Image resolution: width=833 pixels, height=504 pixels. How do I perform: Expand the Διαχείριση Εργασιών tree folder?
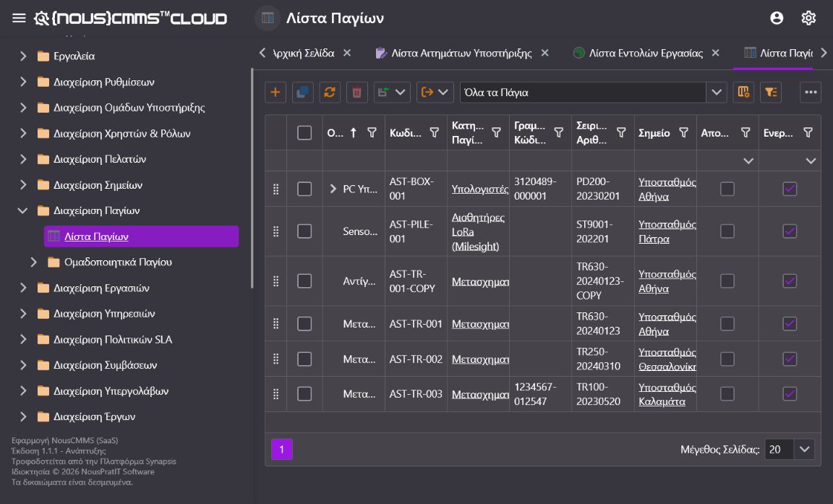23,288
